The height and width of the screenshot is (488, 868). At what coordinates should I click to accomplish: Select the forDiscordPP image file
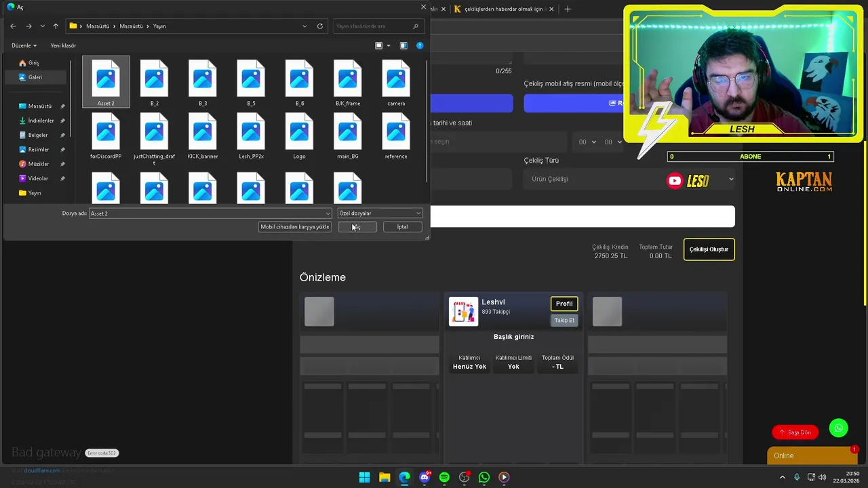pos(106,136)
